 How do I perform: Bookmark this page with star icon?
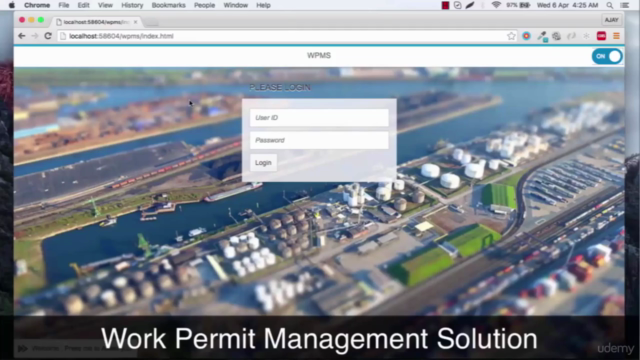511,36
